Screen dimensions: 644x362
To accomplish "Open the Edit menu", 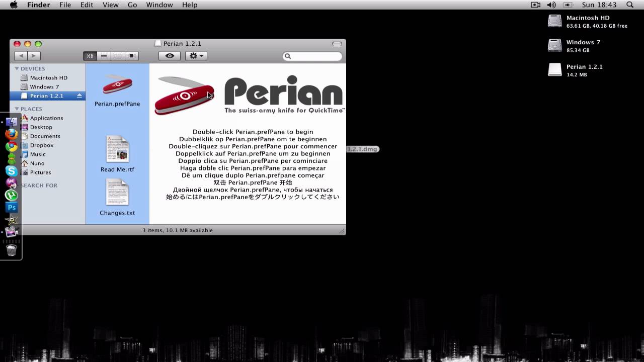I will (x=87, y=5).
